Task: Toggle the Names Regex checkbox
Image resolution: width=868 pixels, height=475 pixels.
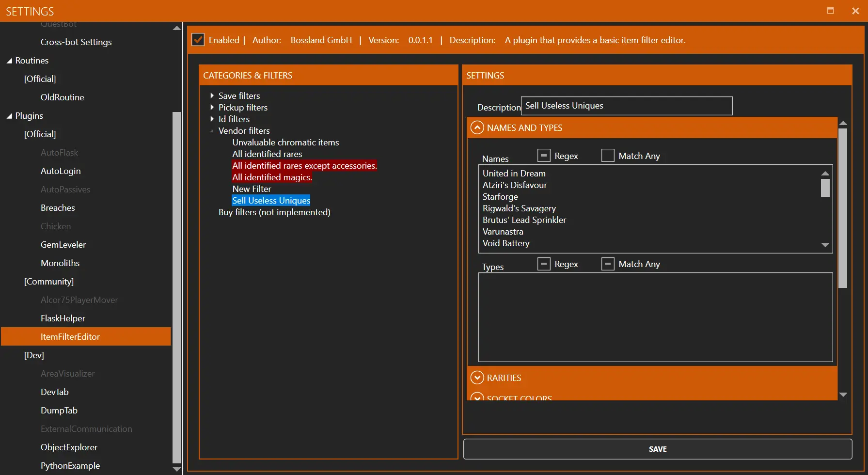Action: [x=544, y=156]
